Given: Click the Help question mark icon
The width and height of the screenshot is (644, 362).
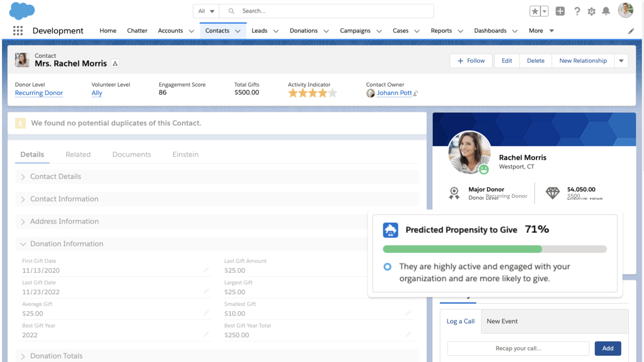Looking at the screenshot, I should [577, 11].
